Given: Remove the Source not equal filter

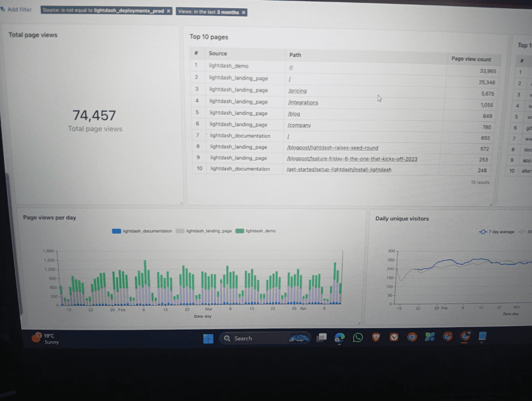Looking at the screenshot, I should pyautogui.click(x=168, y=11).
